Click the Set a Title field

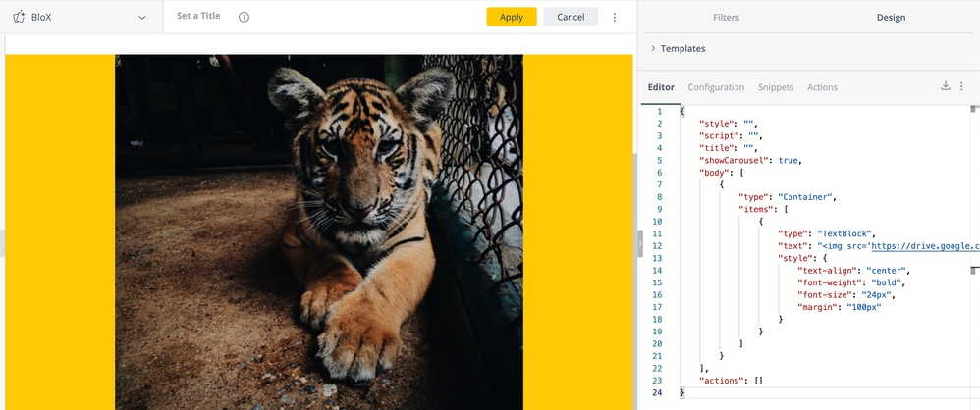[198, 17]
